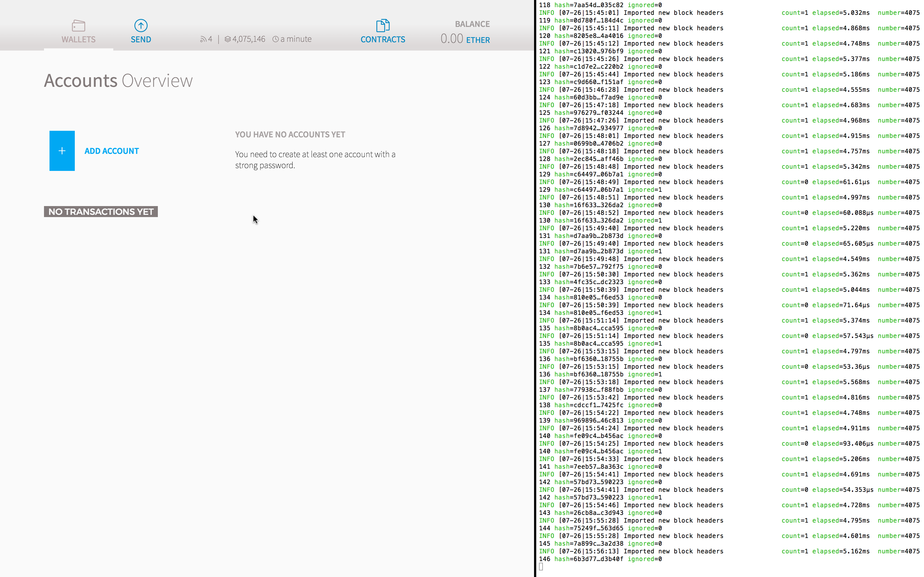The image size is (924, 577).
Task: Click the Wallets wallet icon
Action: (78, 26)
